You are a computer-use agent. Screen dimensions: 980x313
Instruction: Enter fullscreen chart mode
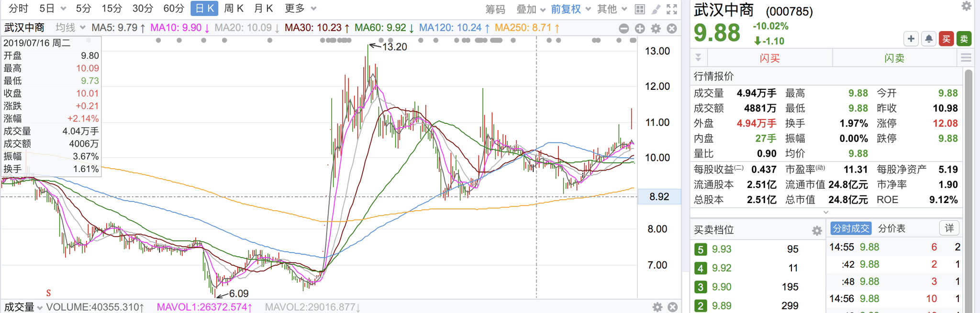(x=672, y=9)
